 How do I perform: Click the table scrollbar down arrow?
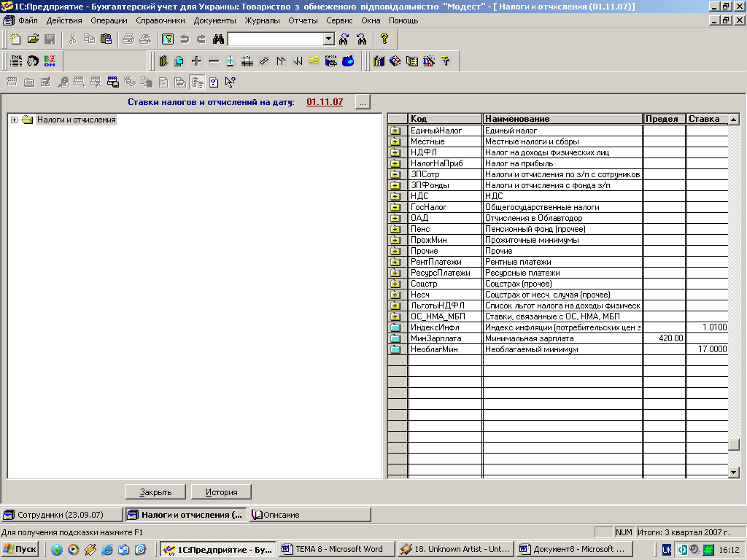coord(734,472)
